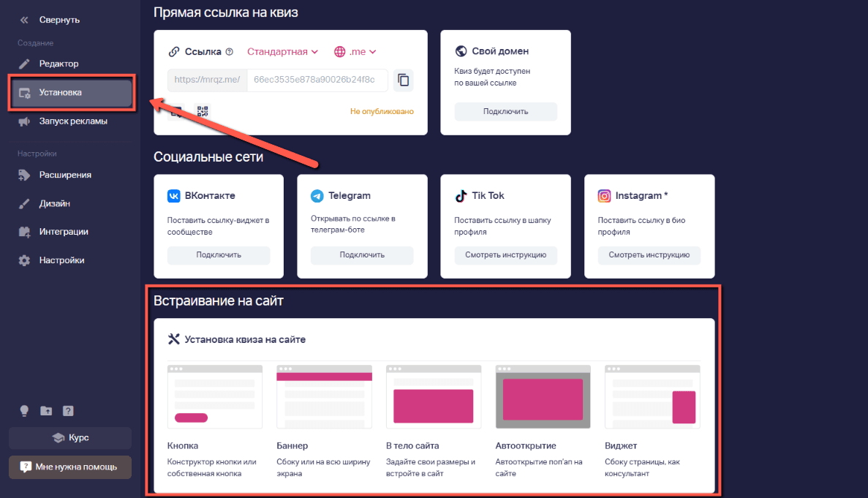868x498 pixels.
Task: Click the help icon next to Ссылка
Action: click(x=229, y=51)
